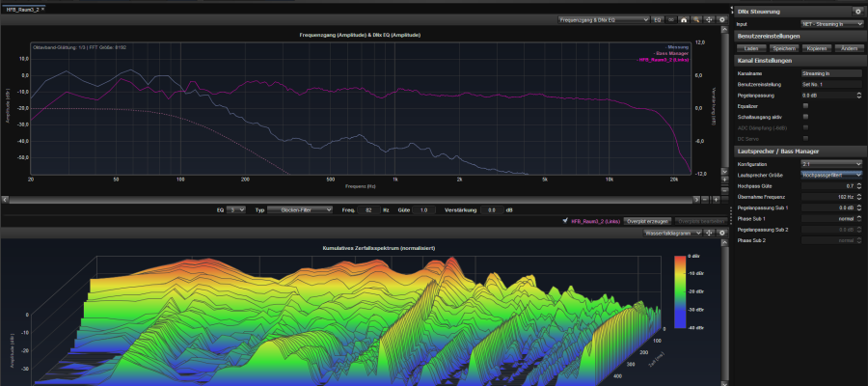Image resolution: width=868 pixels, height=386 pixels.
Task: Click the Verstärkung field showing 0.0
Action: 492,210
